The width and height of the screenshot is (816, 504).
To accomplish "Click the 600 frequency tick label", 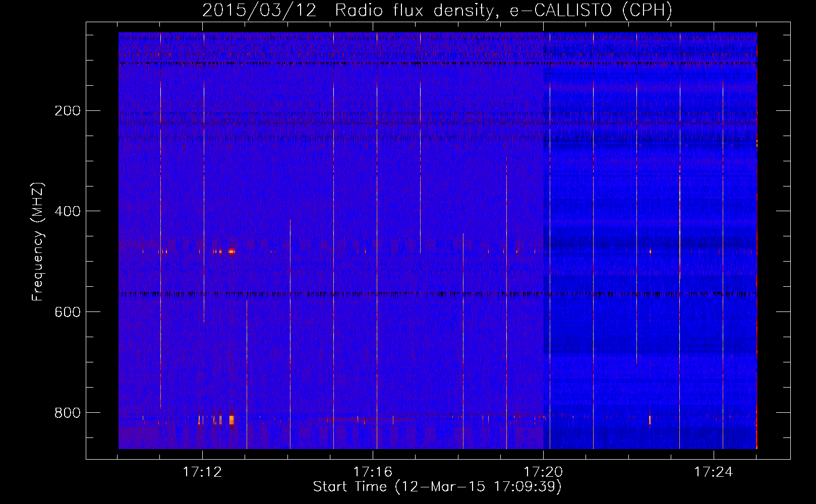I will pos(67,312).
